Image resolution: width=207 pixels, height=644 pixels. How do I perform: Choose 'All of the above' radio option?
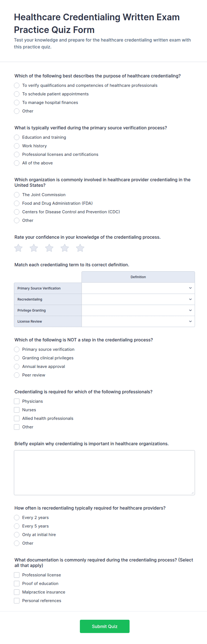tap(17, 163)
